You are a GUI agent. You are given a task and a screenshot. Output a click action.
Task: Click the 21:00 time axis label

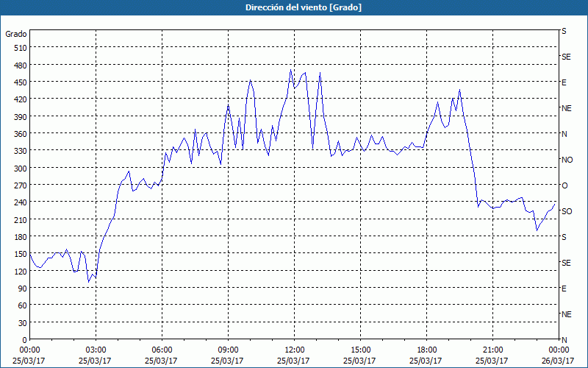492,350
